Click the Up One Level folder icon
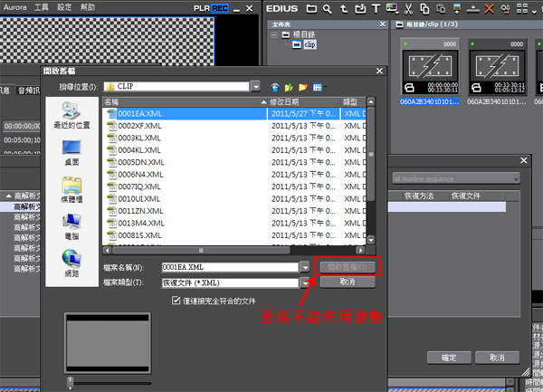 289,87
